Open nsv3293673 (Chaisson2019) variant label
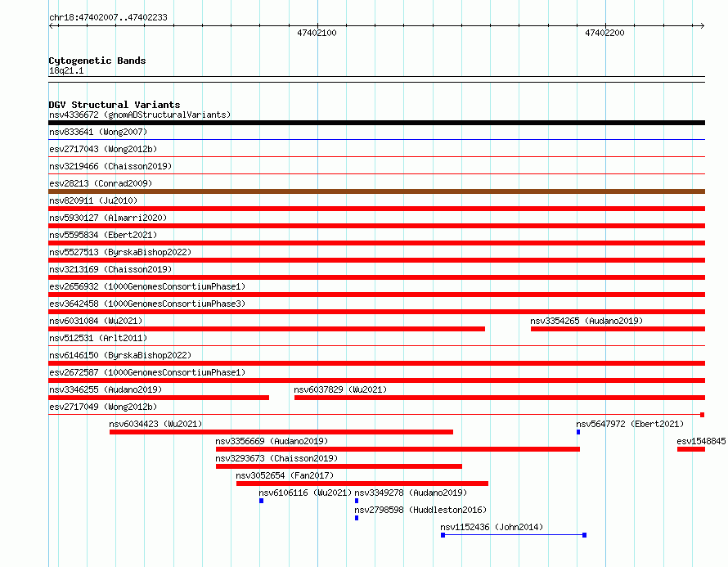The width and height of the screenshot is (728, 567). click(276, 458)
